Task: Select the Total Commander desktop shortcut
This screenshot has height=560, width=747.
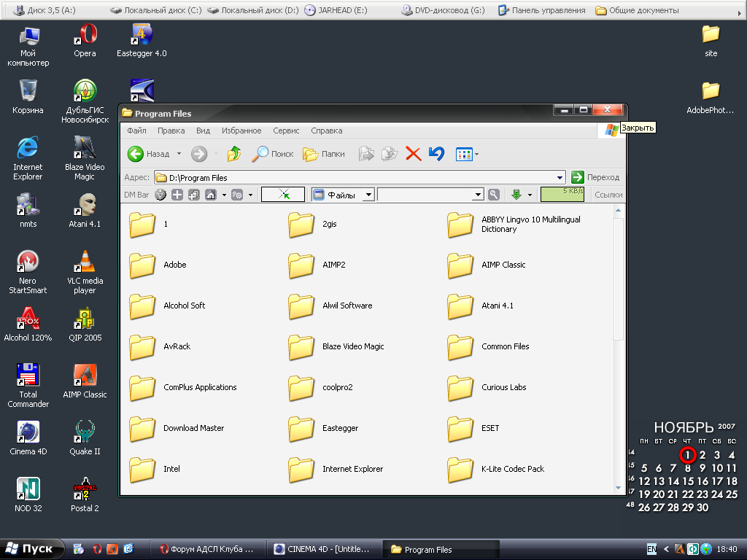Action: pyautogui.click(x=28, y=386)
